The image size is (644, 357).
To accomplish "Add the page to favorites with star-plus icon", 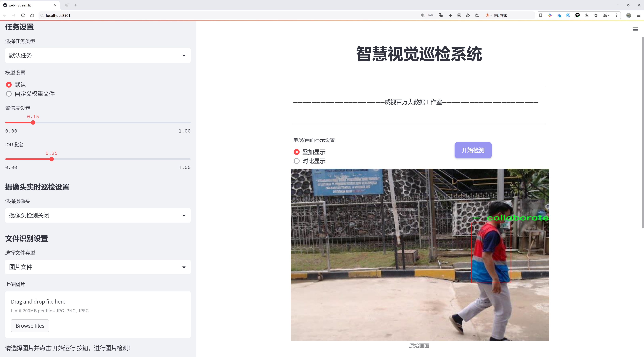I will [477, 15].
